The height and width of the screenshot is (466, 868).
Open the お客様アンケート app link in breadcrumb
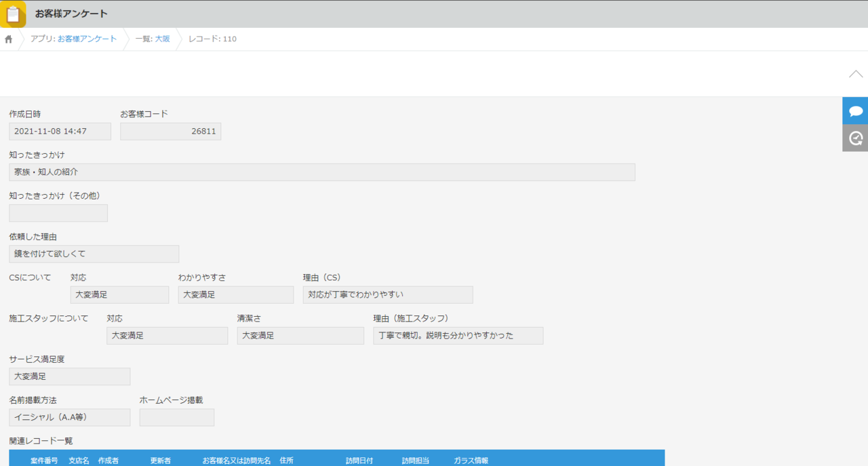(87, 39)
